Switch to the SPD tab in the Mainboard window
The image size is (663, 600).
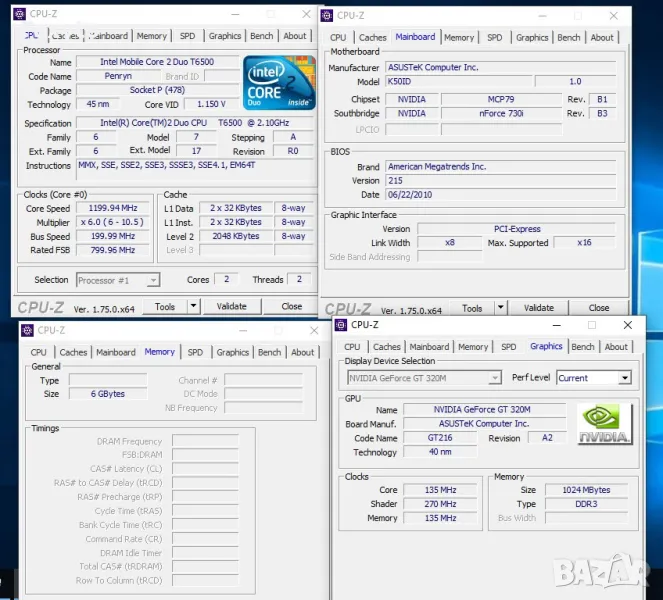(494, 38)
